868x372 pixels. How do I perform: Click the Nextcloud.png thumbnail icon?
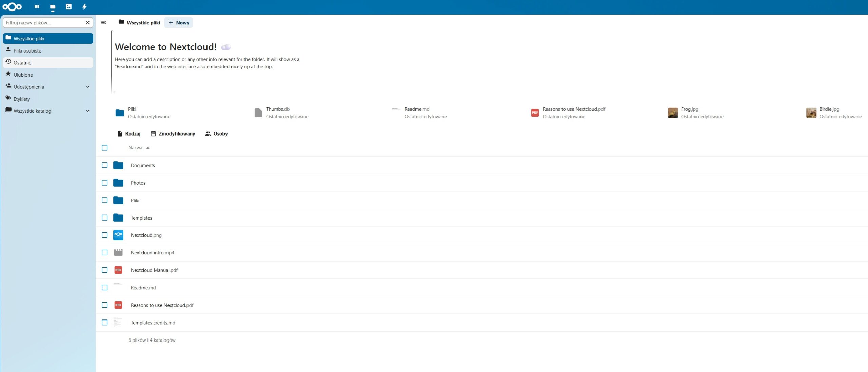[x=118, y=235]
